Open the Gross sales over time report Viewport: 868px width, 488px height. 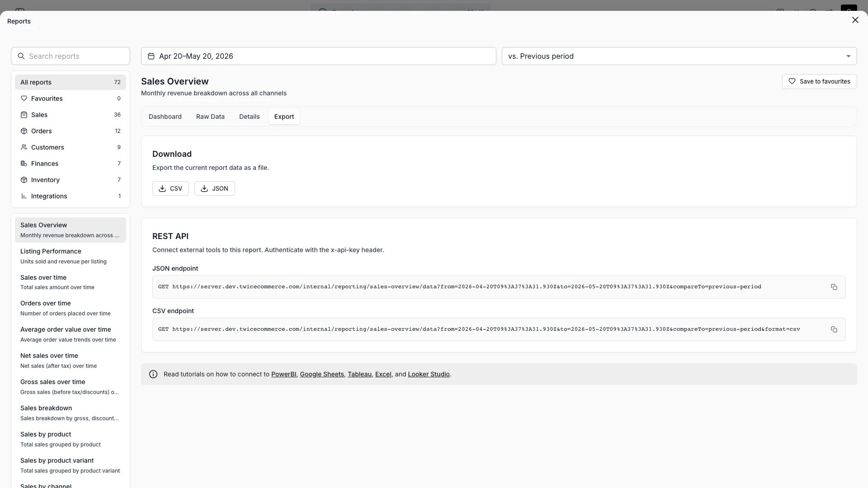pyautogui.click(x=71, y=387)
